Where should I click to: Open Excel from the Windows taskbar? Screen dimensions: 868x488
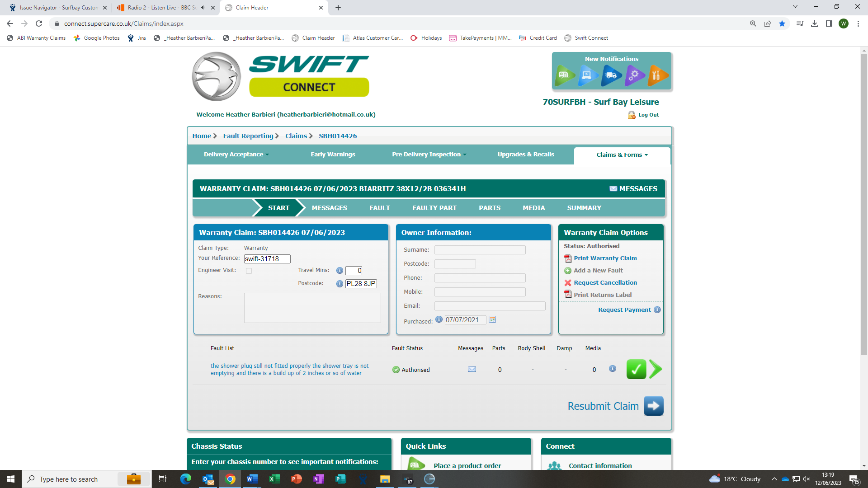[274, 479]
